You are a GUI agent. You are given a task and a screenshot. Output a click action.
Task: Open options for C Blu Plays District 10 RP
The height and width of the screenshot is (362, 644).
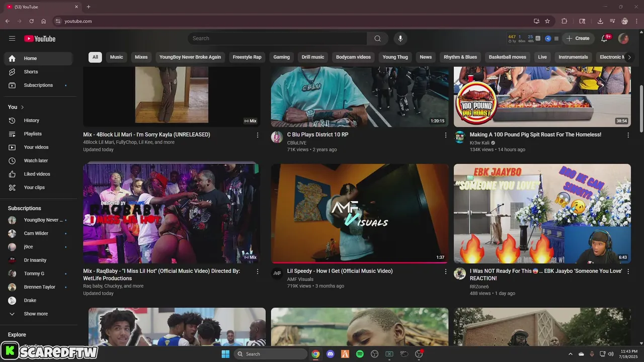pyautogui.click(x=445, y=135)
